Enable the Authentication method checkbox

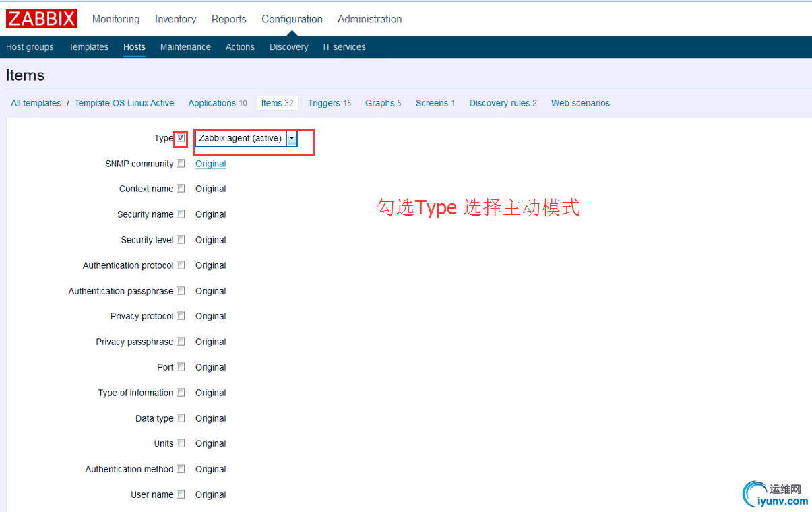[x=181, y=469]
